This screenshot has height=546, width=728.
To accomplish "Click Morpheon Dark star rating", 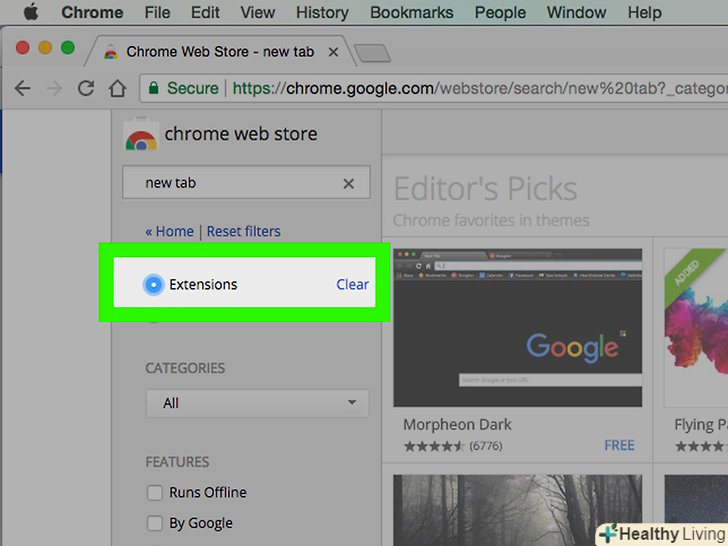I will point(434,446).
